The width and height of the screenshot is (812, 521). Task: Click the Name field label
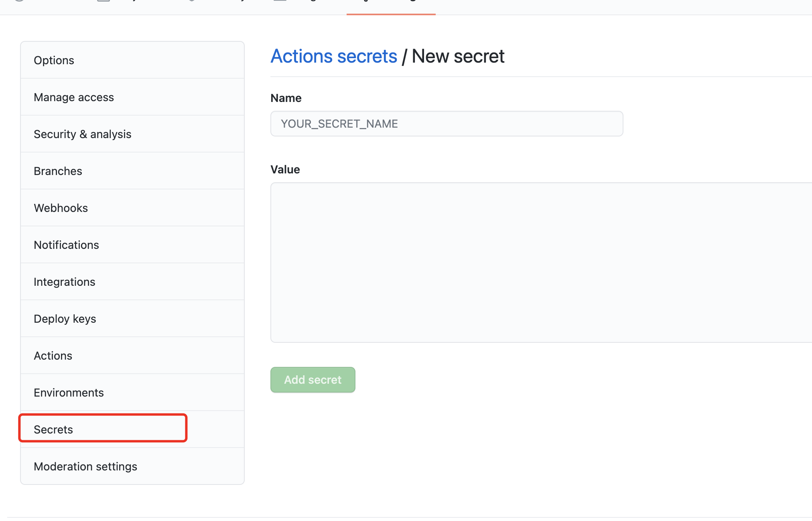point(286,98)
